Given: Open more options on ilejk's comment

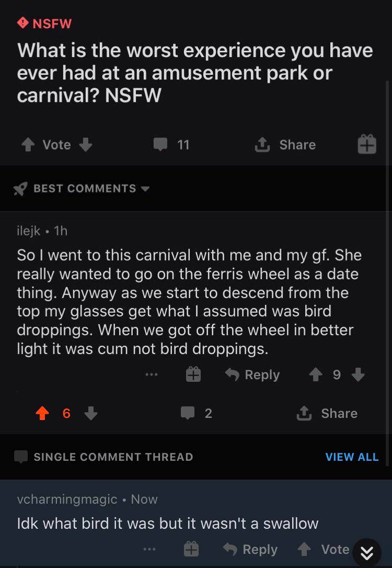Looking at the screenshot, I should point(152,374).
